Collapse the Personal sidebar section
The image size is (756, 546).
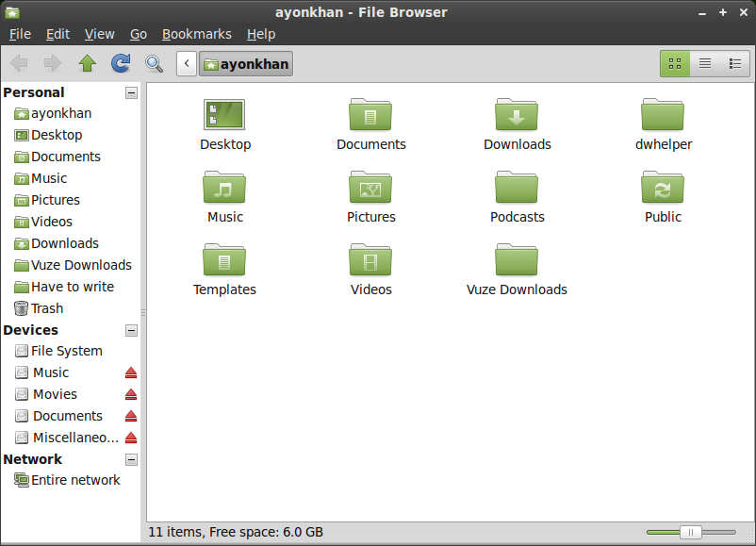[x=131, y=92]
